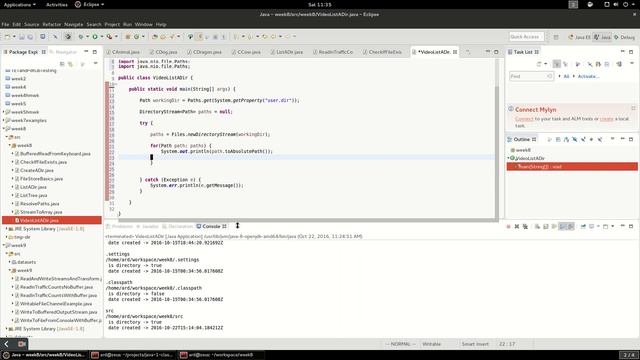This screenshot has height=360, width=640.
Task: Switch to ListADir.java editor tab
Action: (x=289, y=52)
